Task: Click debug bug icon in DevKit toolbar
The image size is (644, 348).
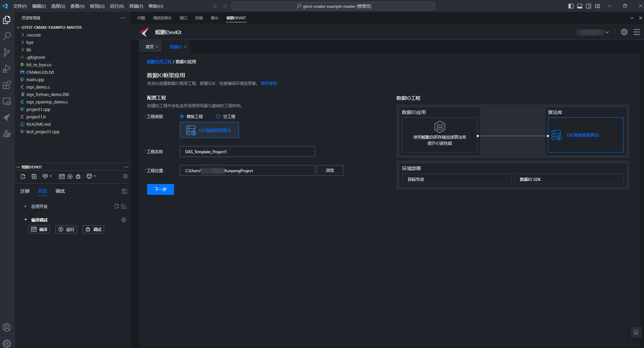Action: pos(78,177)
